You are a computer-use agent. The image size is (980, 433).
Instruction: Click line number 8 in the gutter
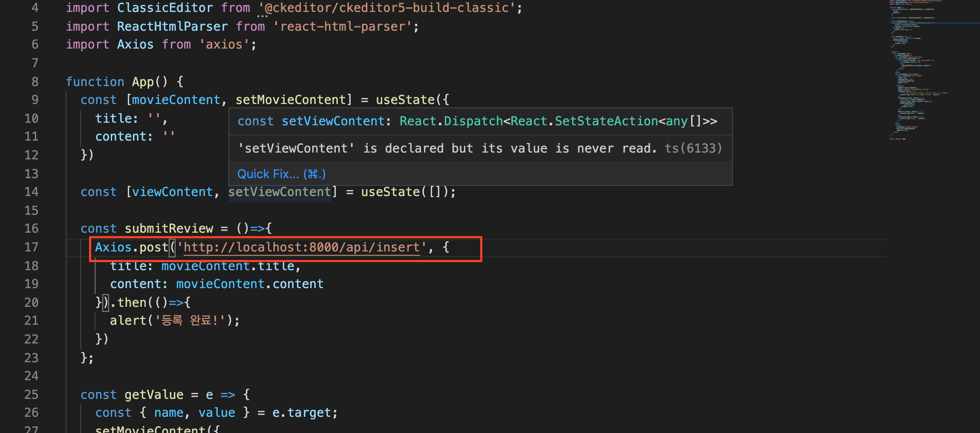[35, 82]
